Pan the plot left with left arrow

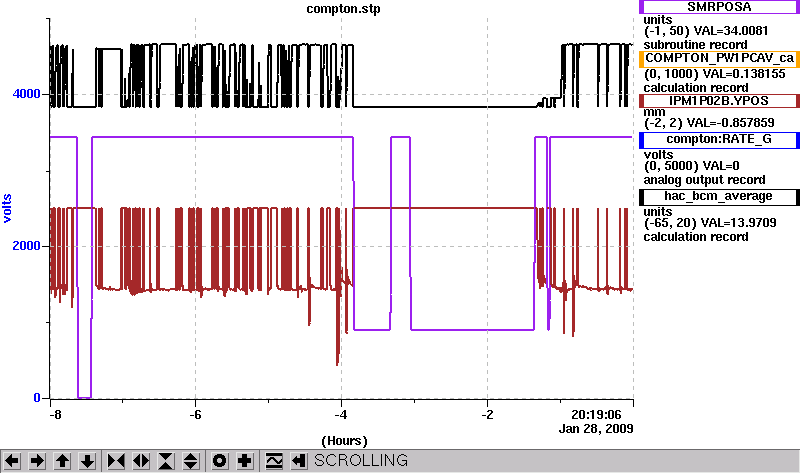click(x=12, y=461)
